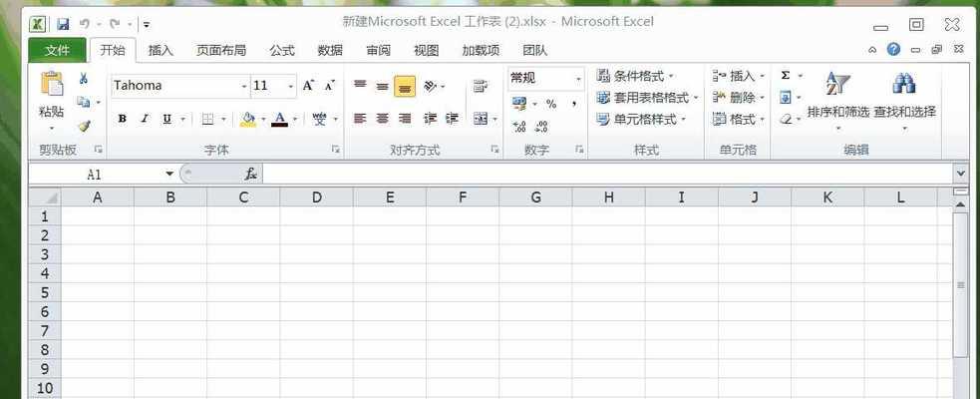Click 删除 delete cells button

(x=739, y=98)
